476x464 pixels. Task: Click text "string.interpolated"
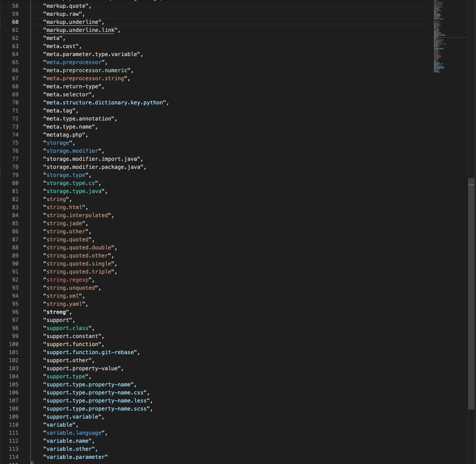coord(77,215)
